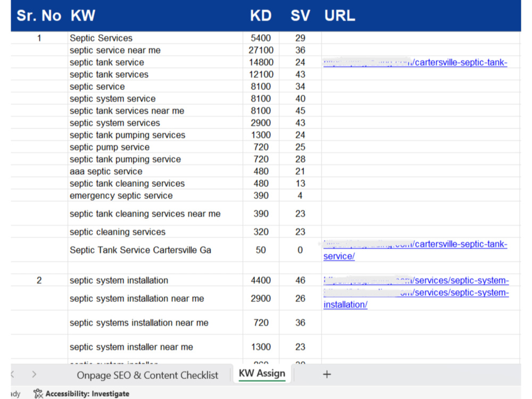Click the URL column header
Viewport: 532px width, 399px height.
[339, 15]
